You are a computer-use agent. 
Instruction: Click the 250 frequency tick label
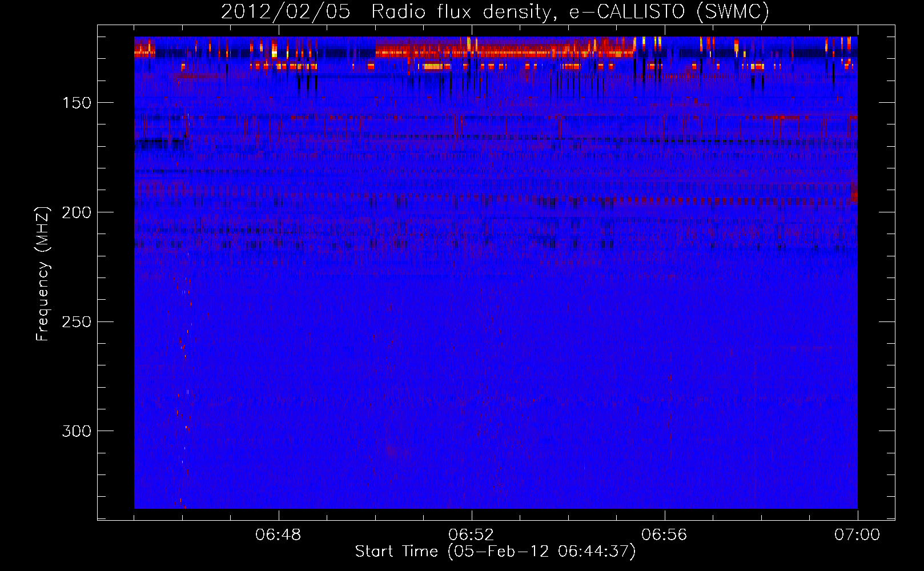(x=77, y=321)
